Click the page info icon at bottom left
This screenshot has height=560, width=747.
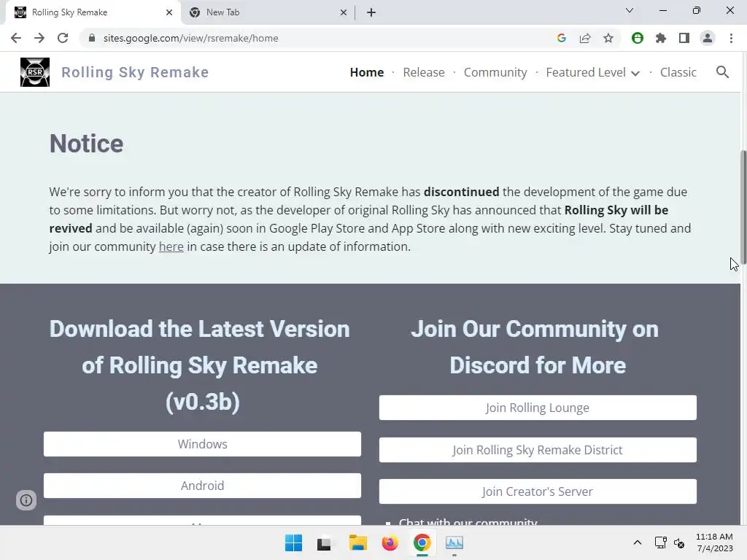coord(26,500)
